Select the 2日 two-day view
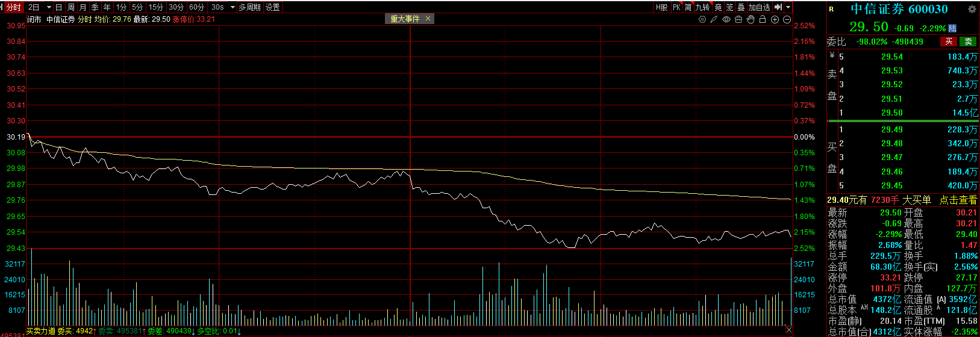 click(34, 7)
